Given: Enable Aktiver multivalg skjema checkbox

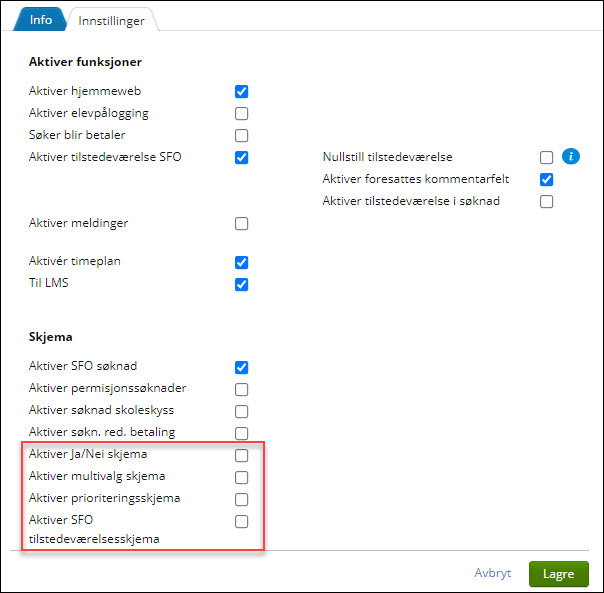Looking at the screenshot, I should coord(241,477).
